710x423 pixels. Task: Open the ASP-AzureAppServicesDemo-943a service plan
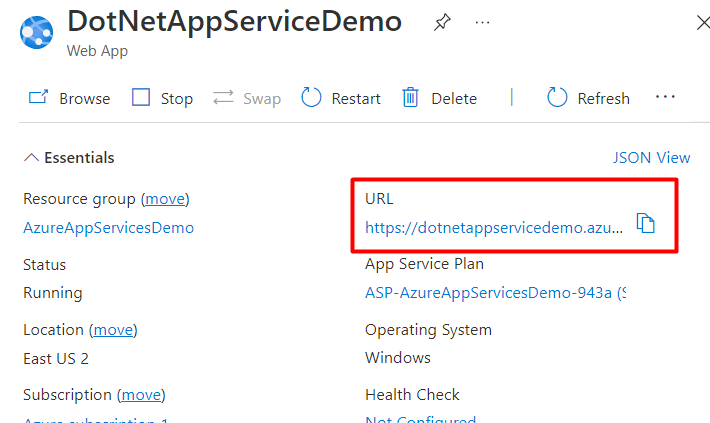[495, 293]
